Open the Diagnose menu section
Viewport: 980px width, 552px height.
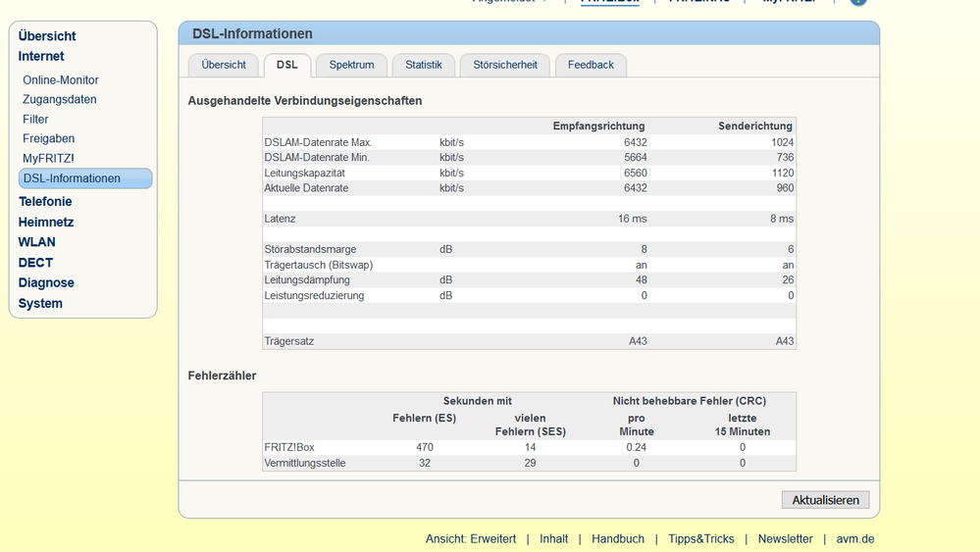[46, 282]
